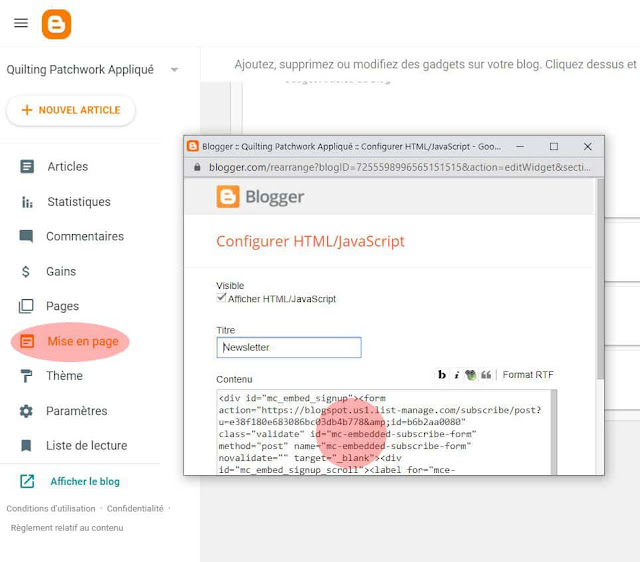Click the Paramètres gear icon
Image resolution: width=640 pixels, height=562 pixels.
(x=26, y=411)
